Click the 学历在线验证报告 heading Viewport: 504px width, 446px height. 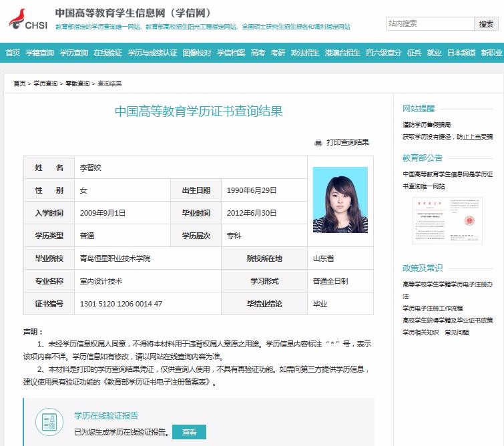106,416
